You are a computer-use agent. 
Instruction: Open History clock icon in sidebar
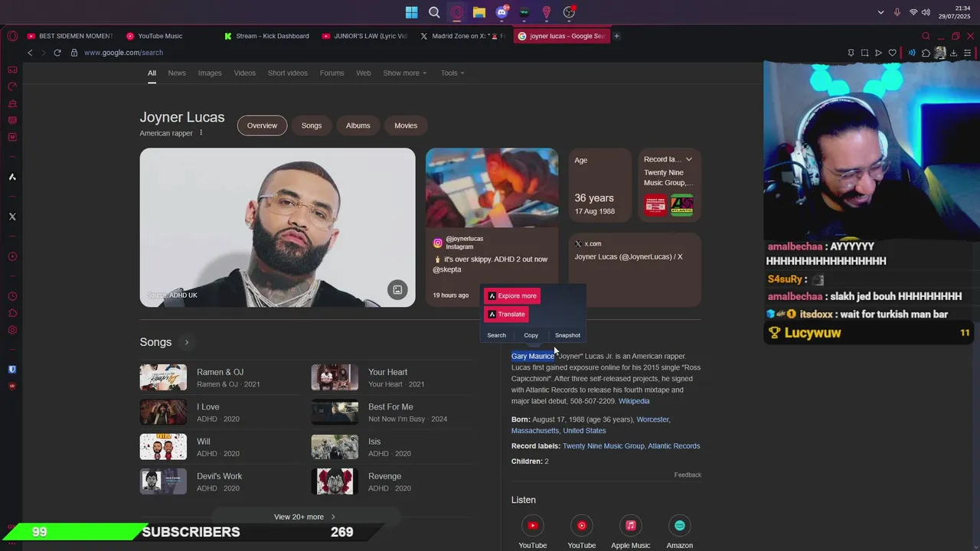click(12, 296)
